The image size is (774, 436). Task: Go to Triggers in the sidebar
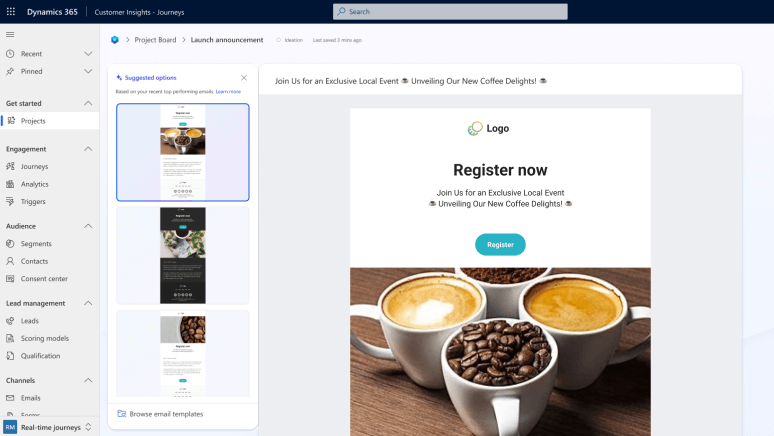coord(33,201)
